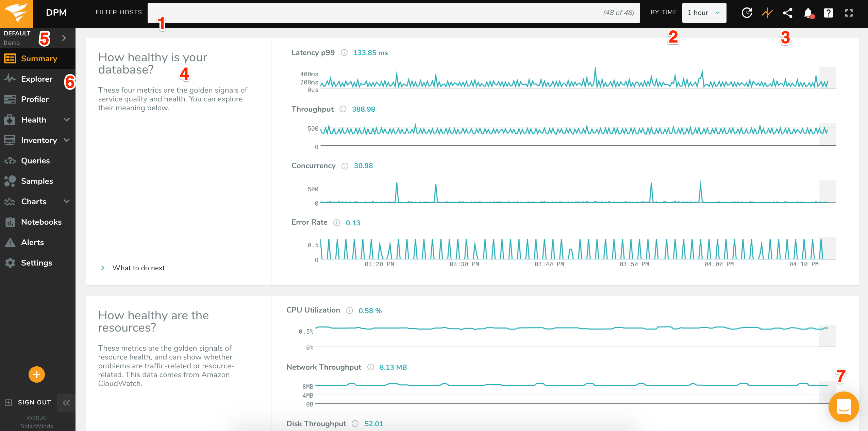Click the share icon
This screenshot has width=868, height=431.
coord(788,13)
